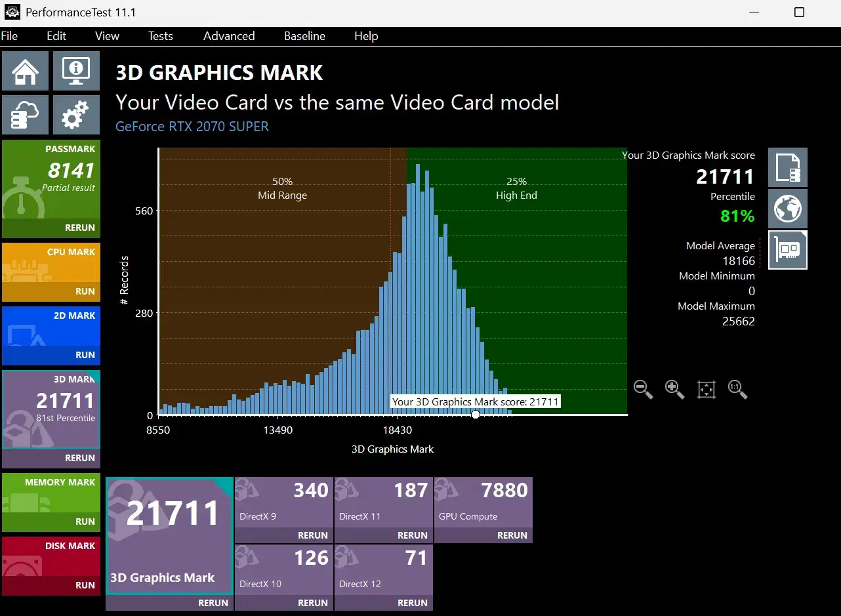Open the View menu
Viewport: 841px width, 616px height.
tap(107, 36)
